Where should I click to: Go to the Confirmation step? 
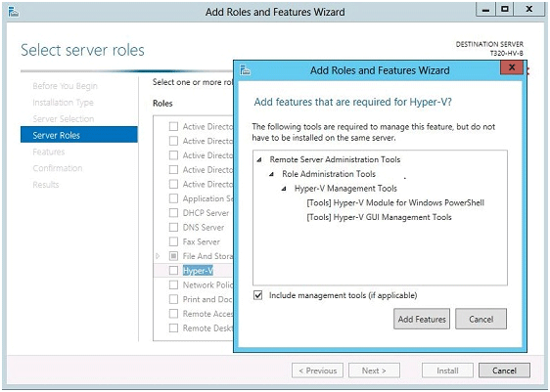(x=58, y=168)
